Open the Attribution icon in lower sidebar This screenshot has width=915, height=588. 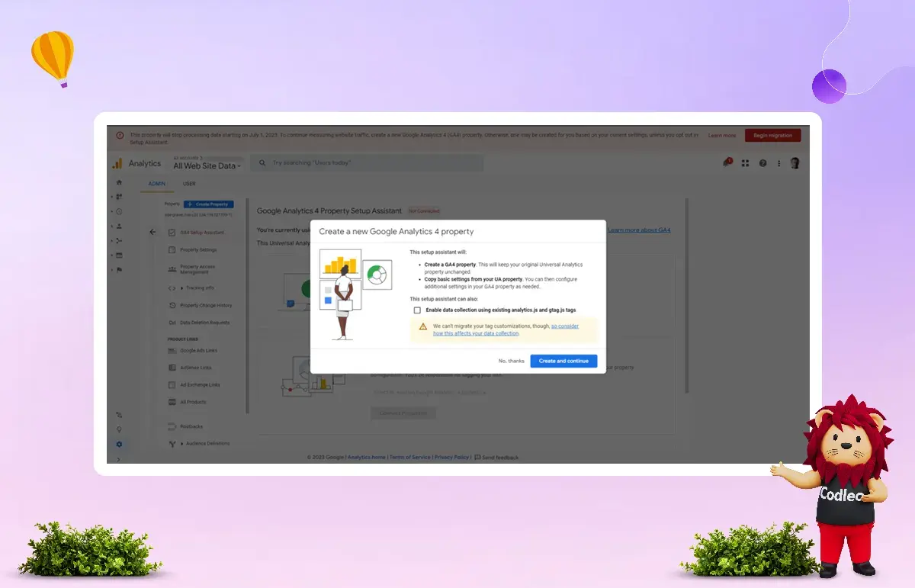(119, 415)
